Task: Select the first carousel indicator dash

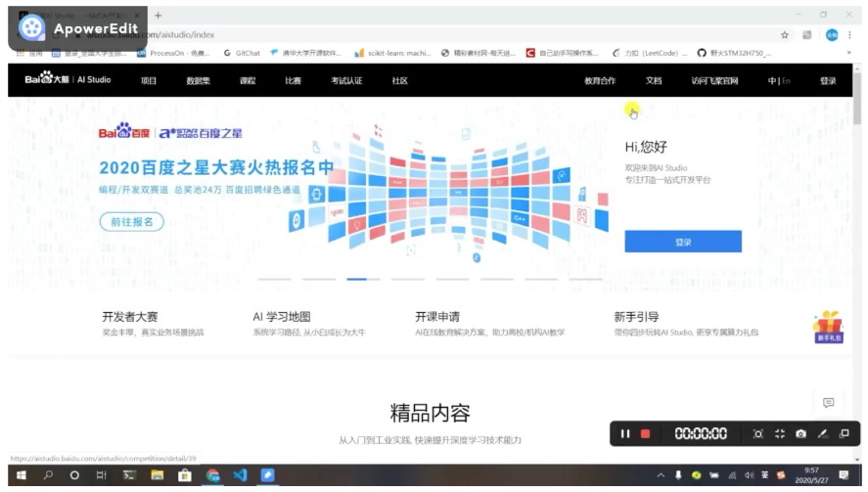Action: pyautogui.click(x=275, y=279)
